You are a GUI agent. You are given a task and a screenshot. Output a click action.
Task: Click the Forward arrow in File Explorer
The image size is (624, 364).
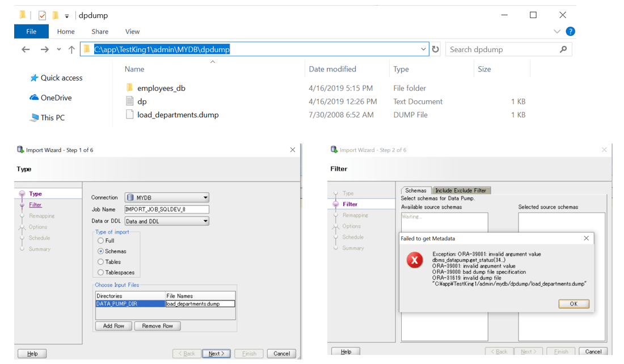click(45, 49)
